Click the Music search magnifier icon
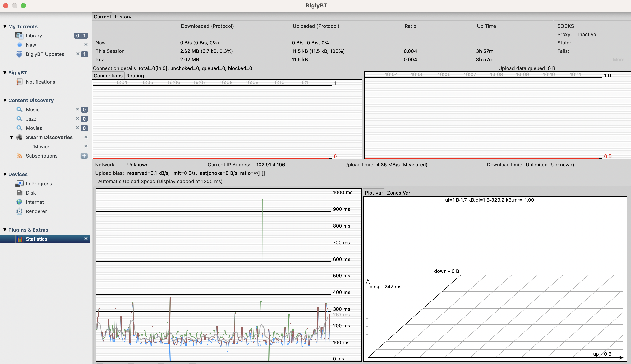The width and height of the screenshot is (631, 364). pos(19,110)
